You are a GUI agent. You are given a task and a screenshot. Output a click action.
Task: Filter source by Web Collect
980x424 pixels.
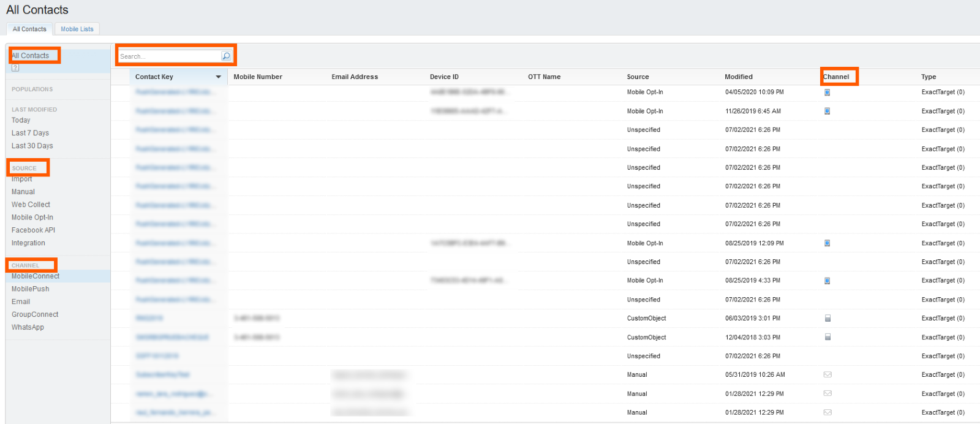31,205
